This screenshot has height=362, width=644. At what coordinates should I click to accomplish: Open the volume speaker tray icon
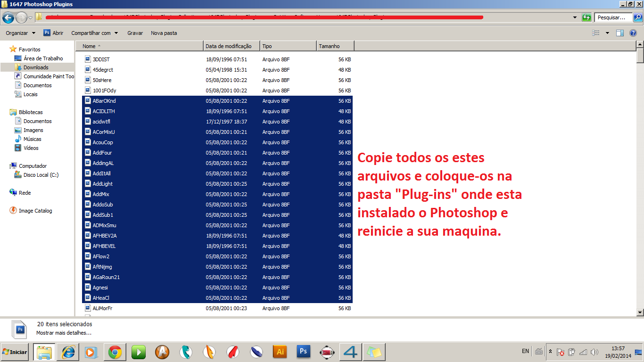(594, 352)
